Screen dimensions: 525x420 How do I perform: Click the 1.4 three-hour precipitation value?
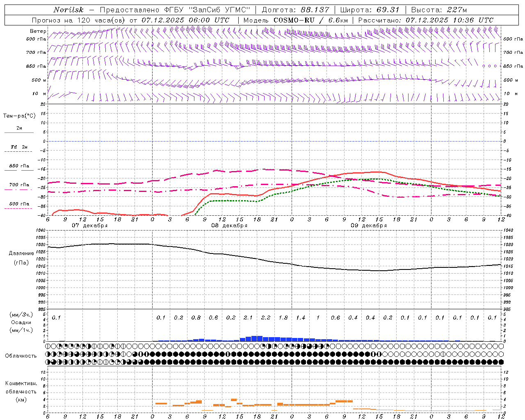point(301,317)
